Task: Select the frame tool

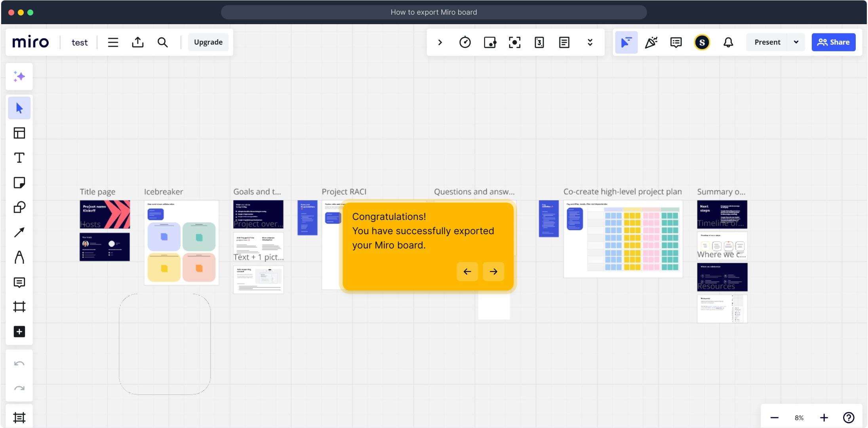Action: pos(19,307)
